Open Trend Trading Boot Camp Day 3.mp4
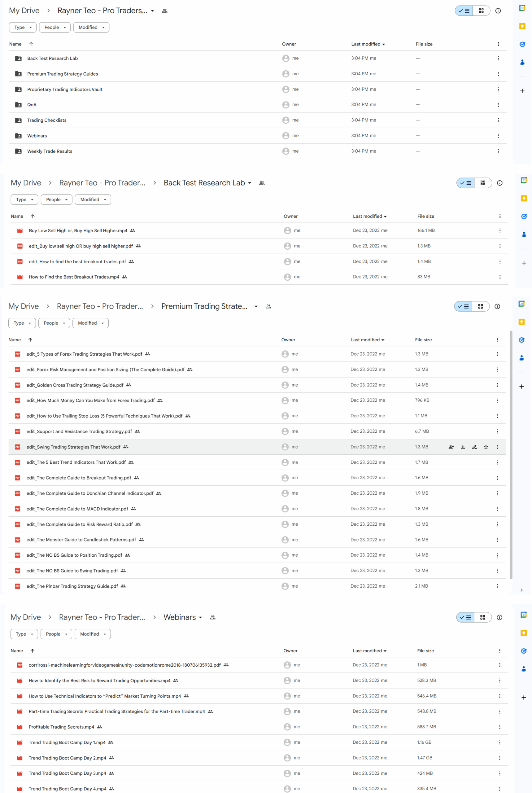Viewport: 532px width, 793px height. pyautogui.click(x=68, y=773)
